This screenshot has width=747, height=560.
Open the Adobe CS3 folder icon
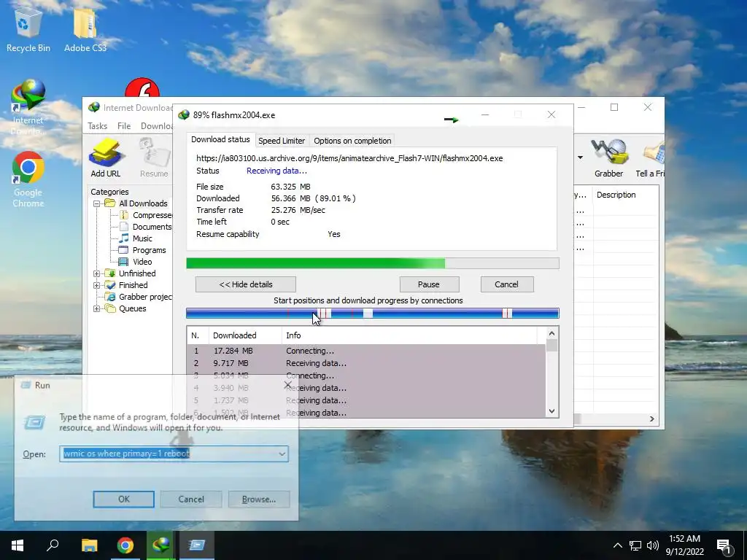pos(85,28)
